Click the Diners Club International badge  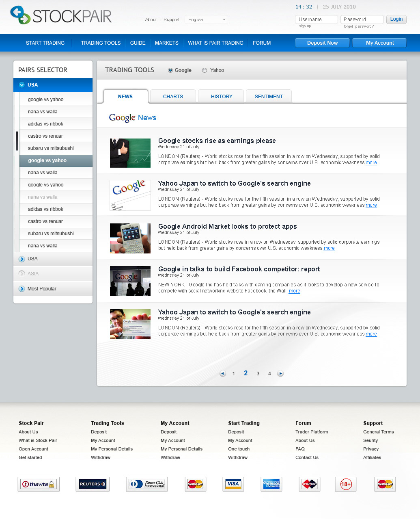tap(147, 484)
